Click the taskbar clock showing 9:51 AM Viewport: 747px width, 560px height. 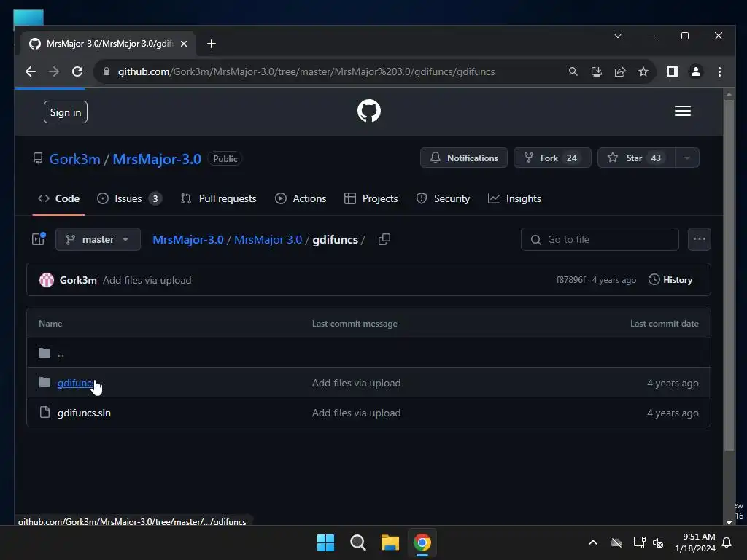(695, 542)
